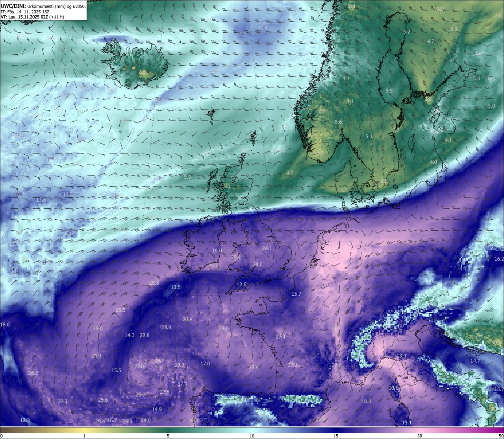Screen dimensions: 504x439
Task: Click the map value 28.0
Action: [x=224, y=329]
